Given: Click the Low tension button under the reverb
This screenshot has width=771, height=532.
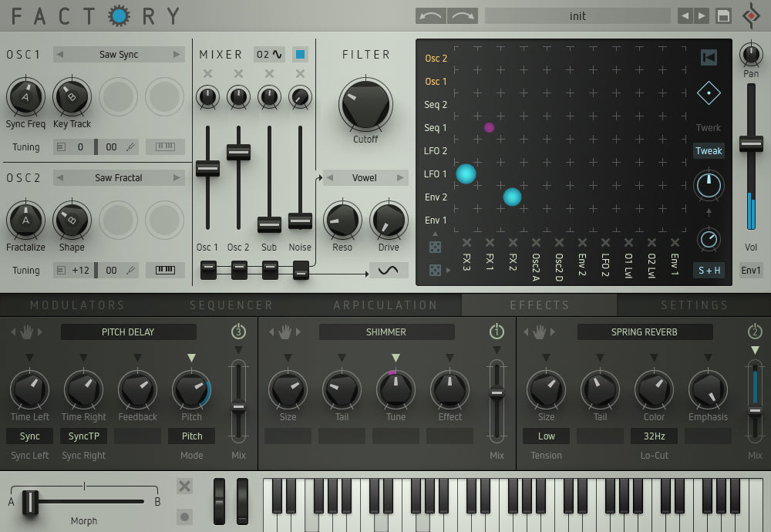Looking at the screenshot, I should pos(546,436).
